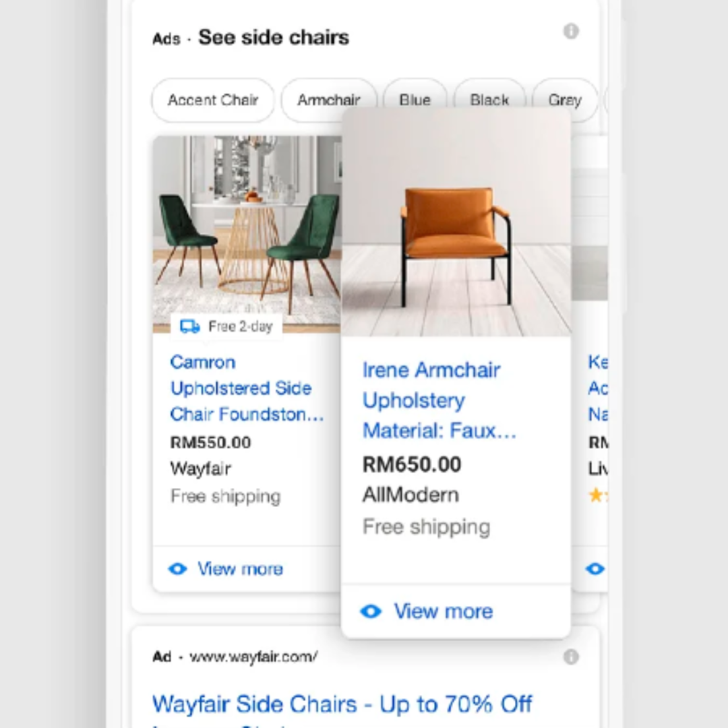Click the info icon beside wayfair.com ad
The image size is (728, 728).
[x=571, y=657]
